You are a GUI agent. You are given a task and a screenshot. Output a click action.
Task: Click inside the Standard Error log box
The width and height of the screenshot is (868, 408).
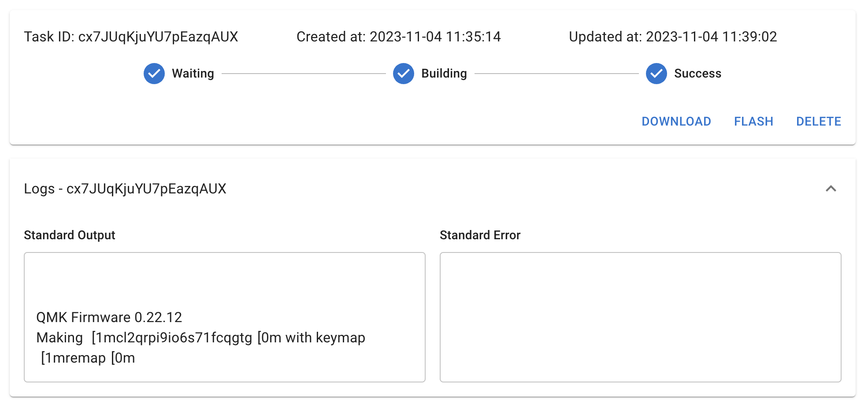(x=640, y=317)
